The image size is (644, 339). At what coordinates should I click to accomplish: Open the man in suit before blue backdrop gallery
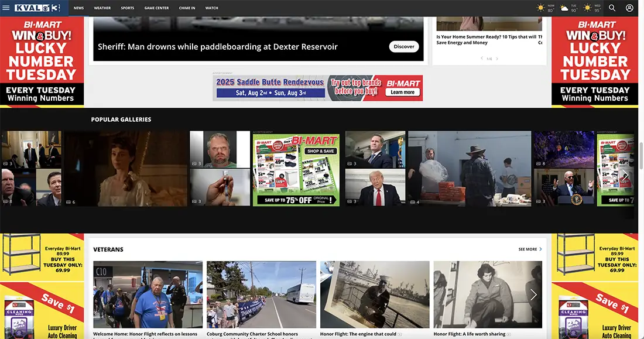coord(375,149)
